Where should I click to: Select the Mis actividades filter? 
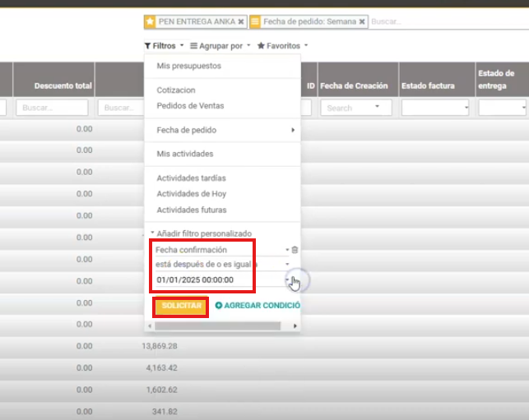[185, 154]
